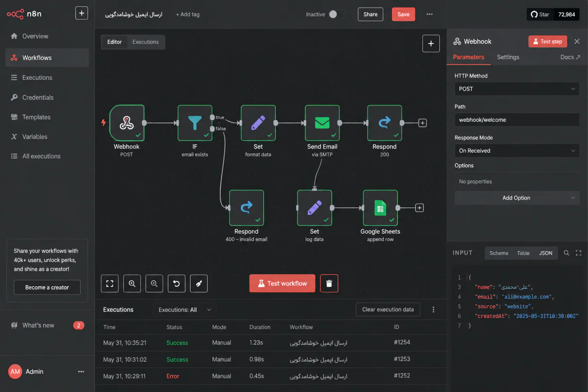Screen dimensions: 588x392
Task: Close the Webhook node panel
Action: 577,41
